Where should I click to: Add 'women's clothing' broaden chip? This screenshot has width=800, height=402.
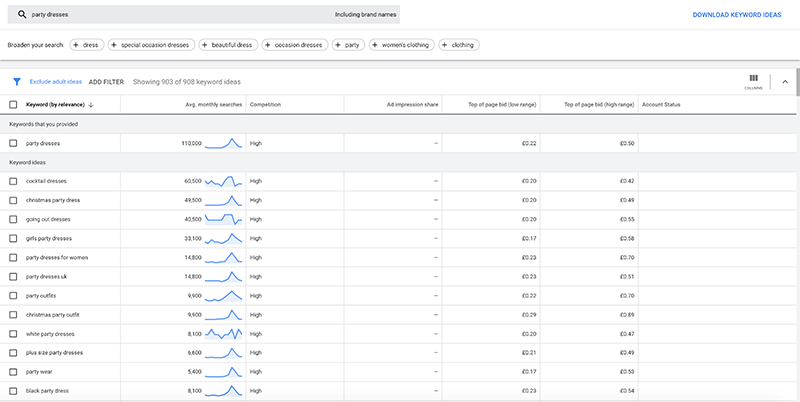click(402, 45)
